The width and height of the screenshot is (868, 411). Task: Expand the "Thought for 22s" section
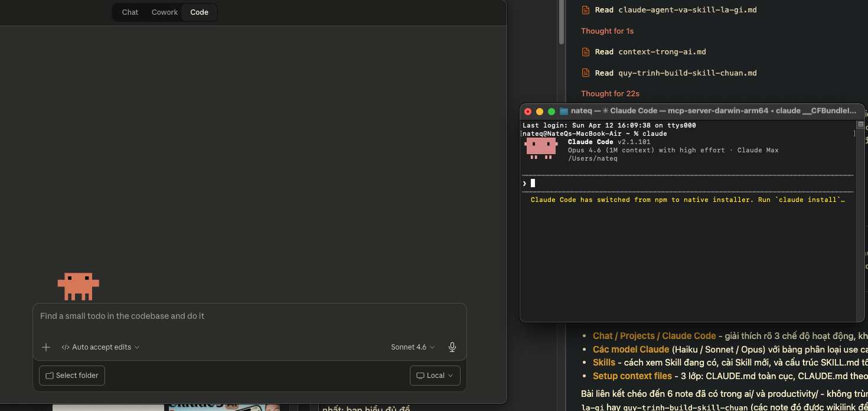coord(610,94)
